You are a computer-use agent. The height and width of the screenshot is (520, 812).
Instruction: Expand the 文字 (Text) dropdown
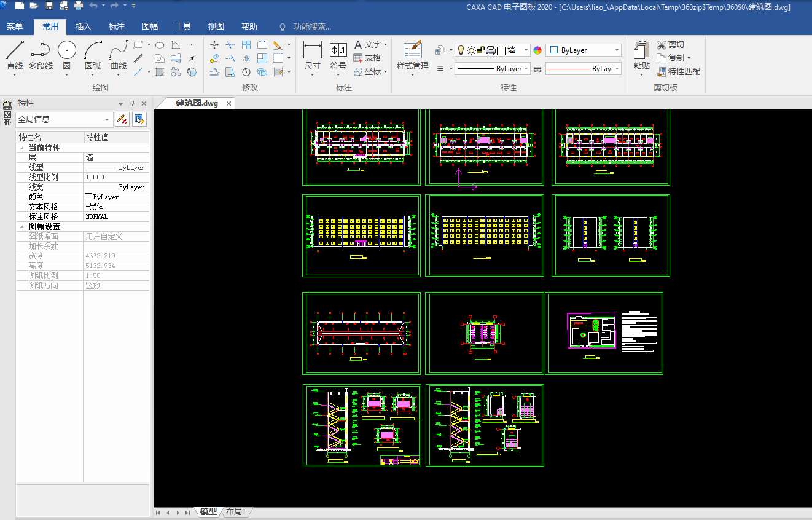385,45
